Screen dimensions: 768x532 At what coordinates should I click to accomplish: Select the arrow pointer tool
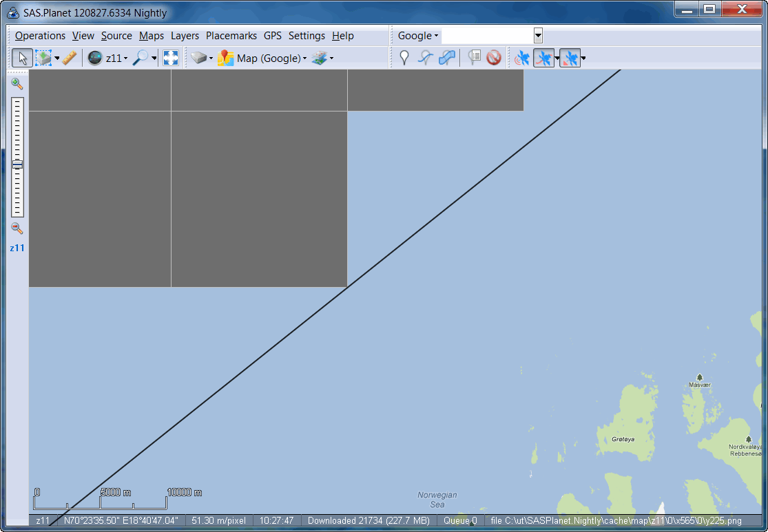22,58
